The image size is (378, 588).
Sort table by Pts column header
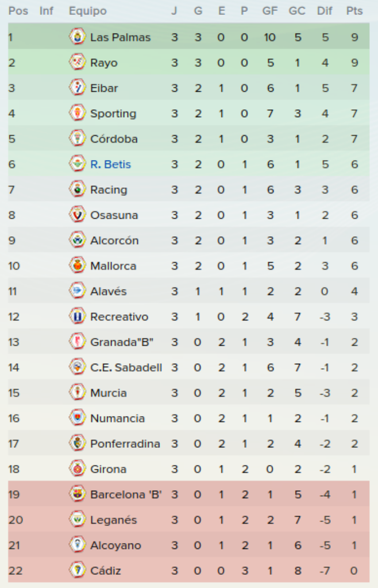click(x=354, y=11)
